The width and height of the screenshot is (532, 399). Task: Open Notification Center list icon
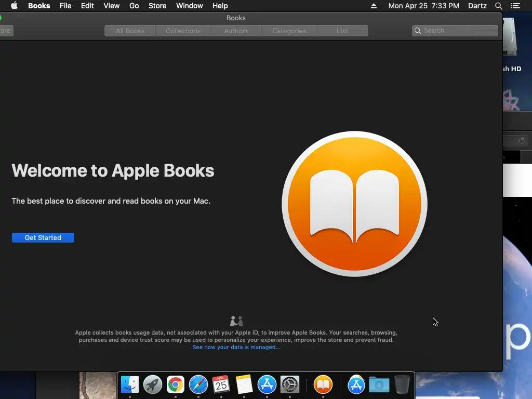(x=515, y=6)
